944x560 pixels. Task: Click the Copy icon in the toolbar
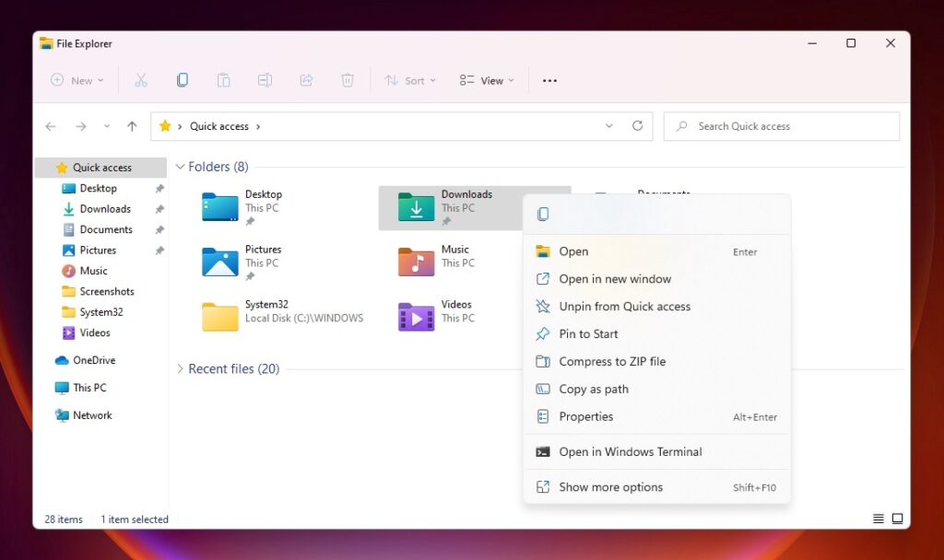click(x=183, y=80)
